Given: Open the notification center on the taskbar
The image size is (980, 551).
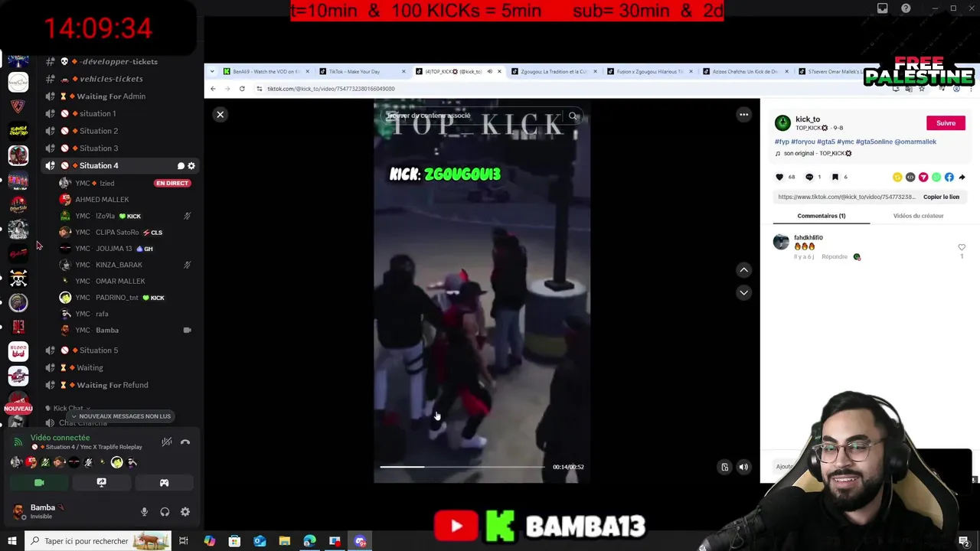Looking at the screenshot, I should pos(964,541).
